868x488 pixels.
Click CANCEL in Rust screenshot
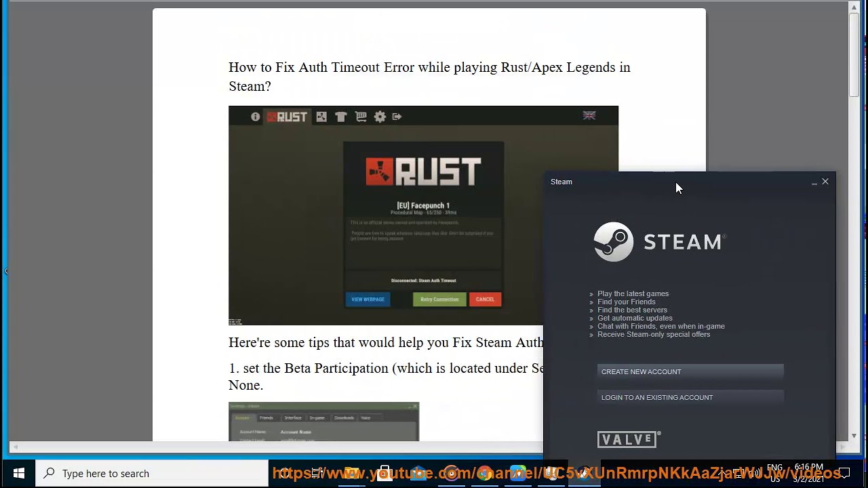[485, 299]
